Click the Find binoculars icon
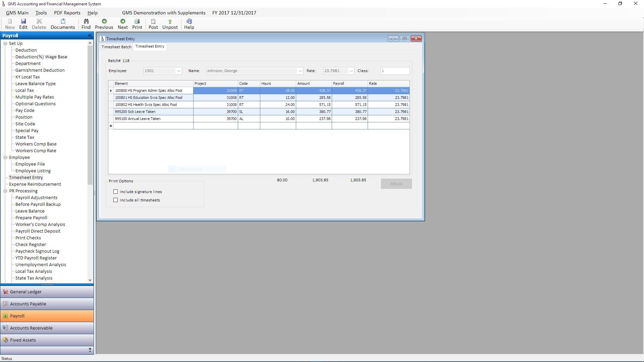The width and height of the screenshot is (644, 362). click(86, 24)
